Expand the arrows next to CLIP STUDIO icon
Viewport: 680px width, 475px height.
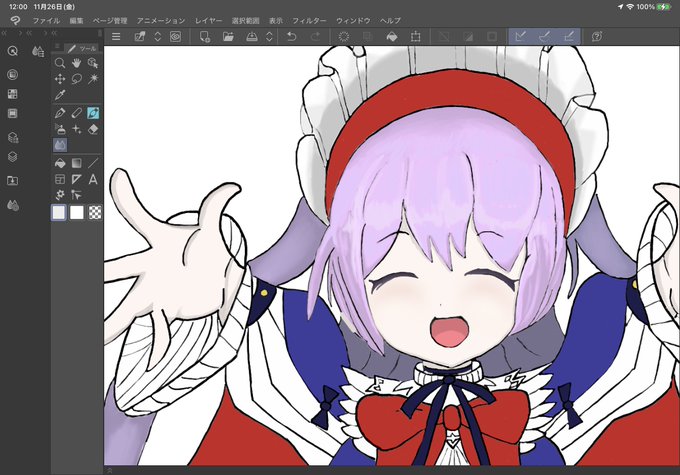pos(157,36)
